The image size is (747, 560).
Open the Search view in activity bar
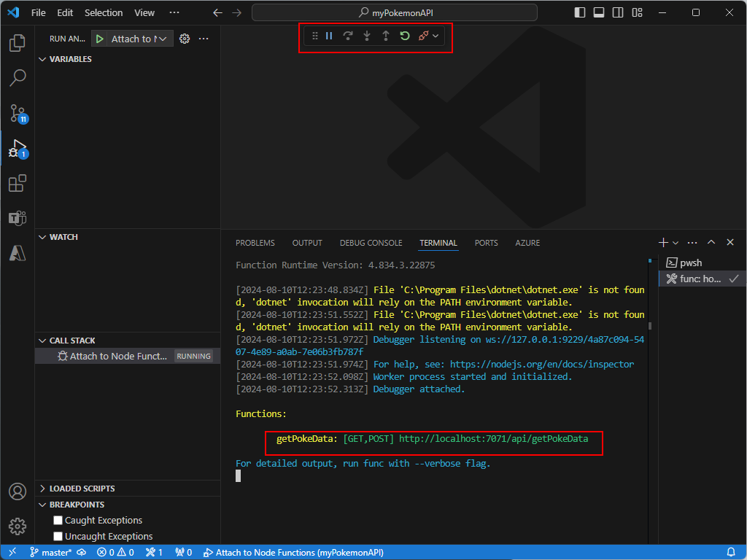[x=18, y=77]
